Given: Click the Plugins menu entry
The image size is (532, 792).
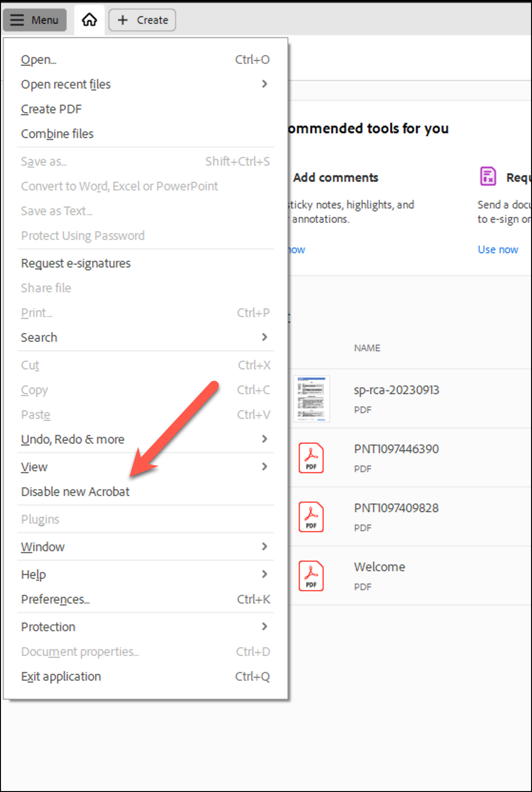Looking at the screenshot, I should click(145, 519).
